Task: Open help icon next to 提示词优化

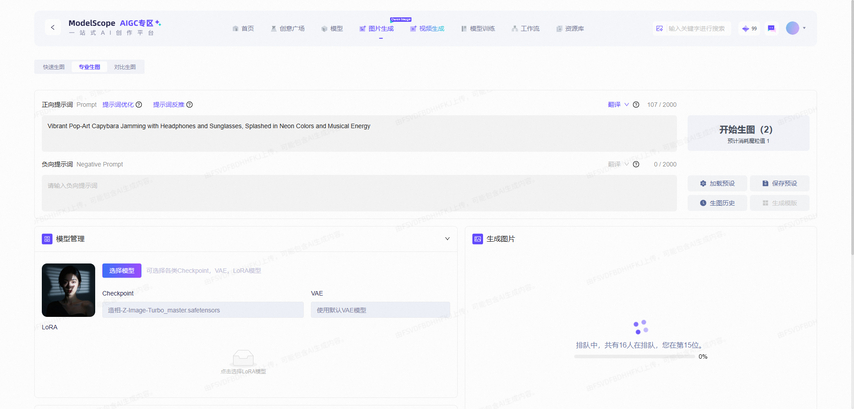Action: [139, 105]
